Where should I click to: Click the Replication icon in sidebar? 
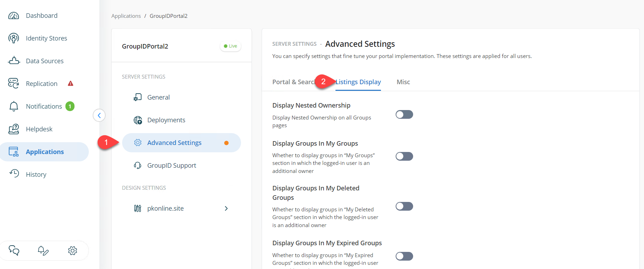[x=14, y=83]
